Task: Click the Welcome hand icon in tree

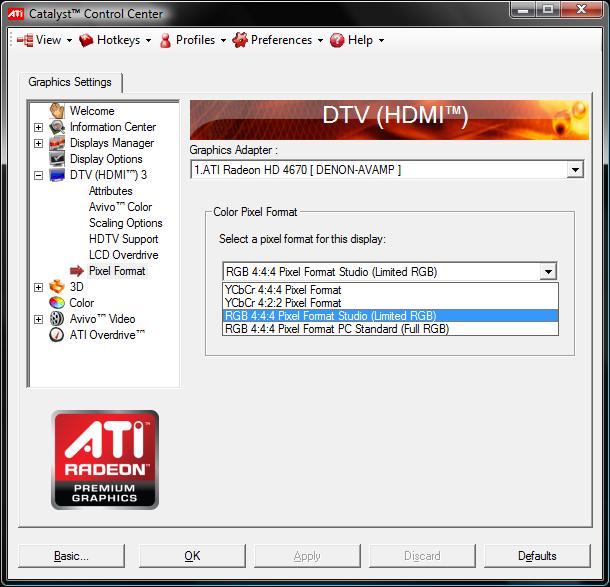Action: 57,111
